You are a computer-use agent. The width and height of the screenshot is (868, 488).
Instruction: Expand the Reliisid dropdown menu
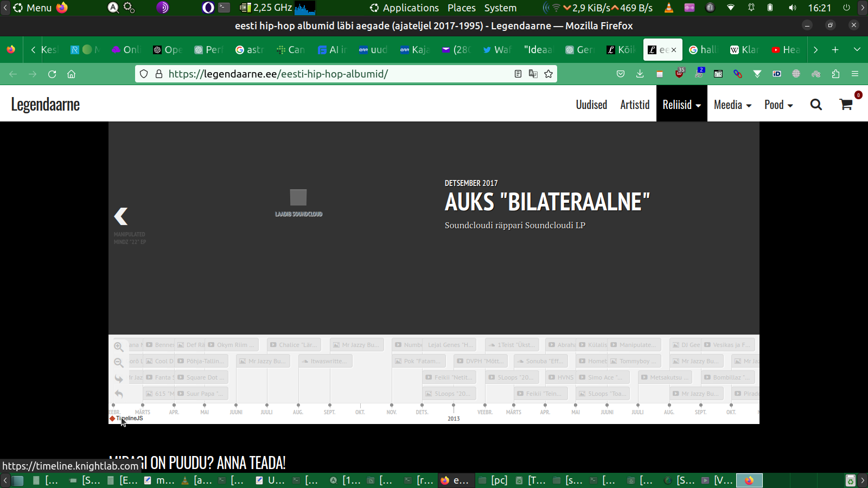pyautogui.click(x=681, y=105)
